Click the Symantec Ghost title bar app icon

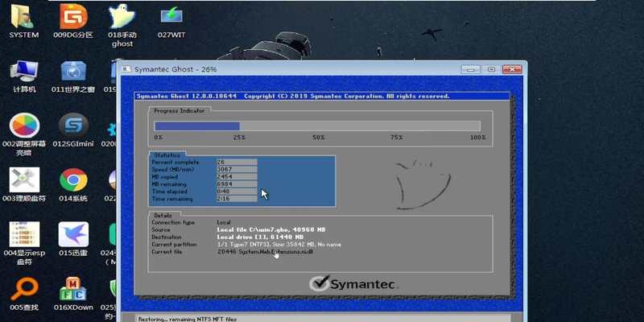pos(127,70)
